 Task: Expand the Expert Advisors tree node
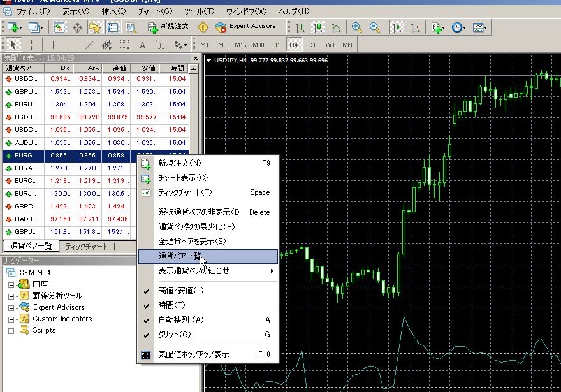pos(11,308)
